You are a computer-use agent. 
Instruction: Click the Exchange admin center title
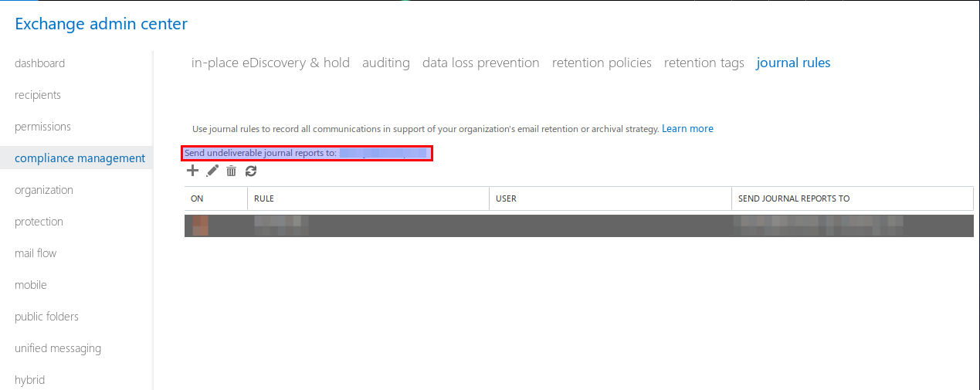[x=101, y=24]
